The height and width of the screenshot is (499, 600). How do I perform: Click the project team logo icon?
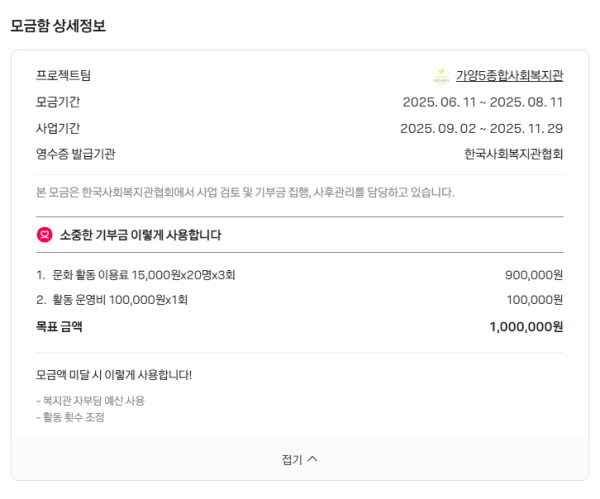coord(441,76)
